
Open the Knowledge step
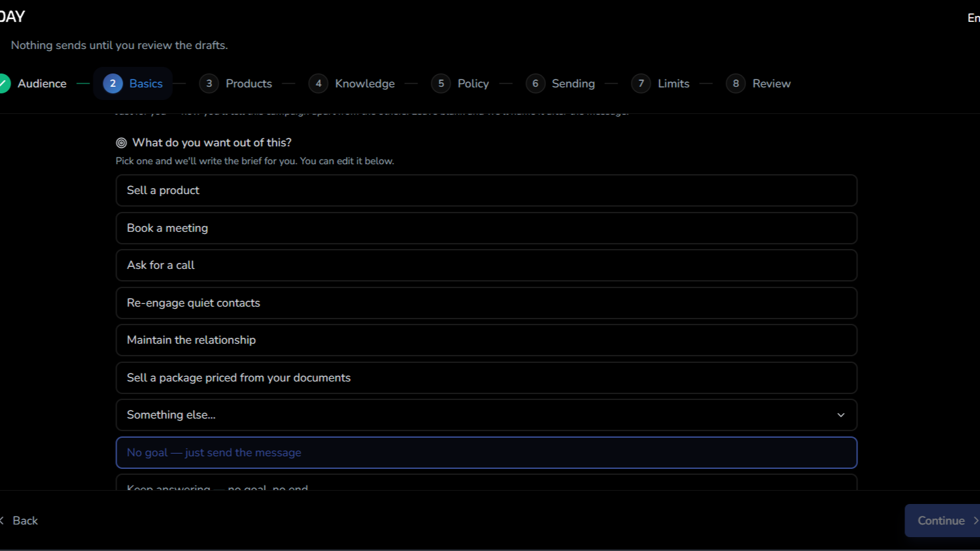coord(352,83)
